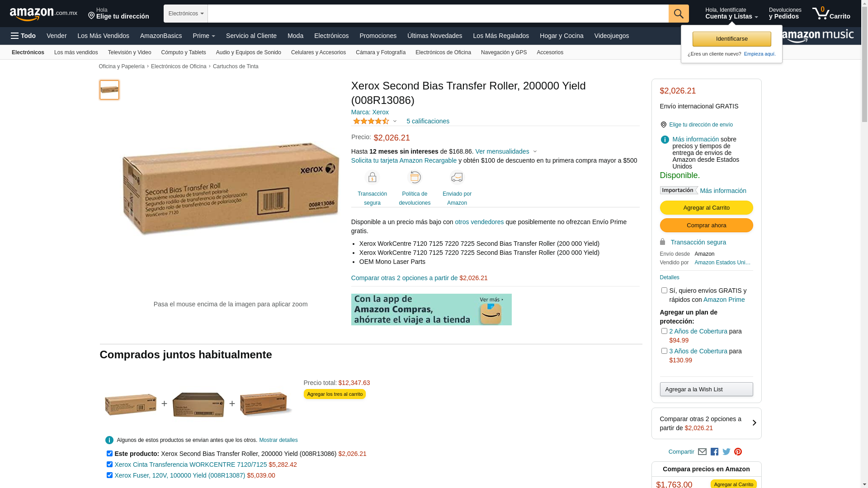Share the product via Twitter icon
Viewport: 868px width, 488px height.
(726, 452)
